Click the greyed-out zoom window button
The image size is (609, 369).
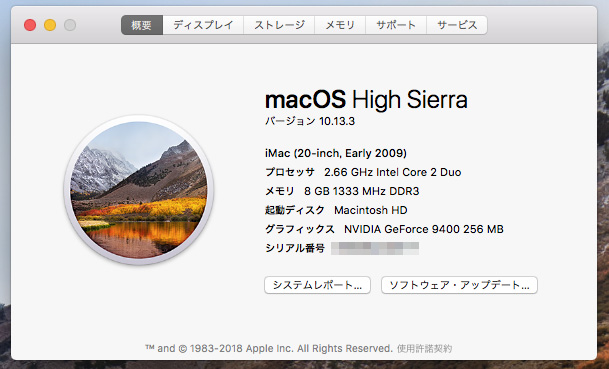70,25
